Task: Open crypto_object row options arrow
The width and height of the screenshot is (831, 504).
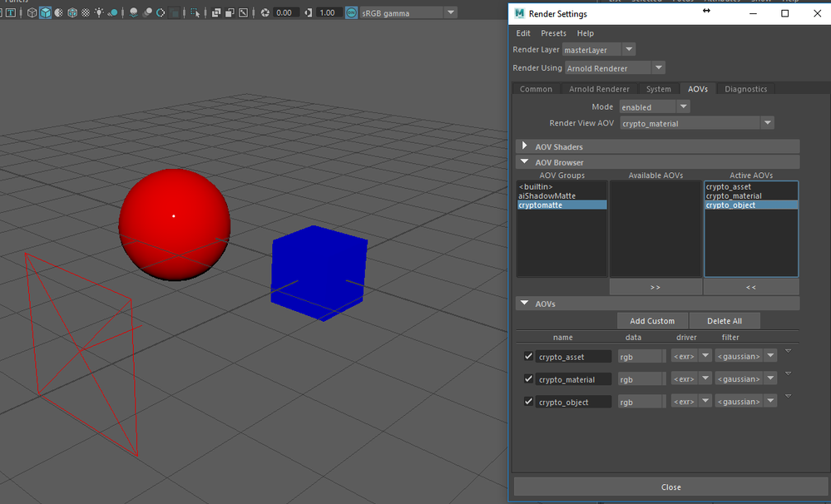Action: (x=788, y=397)
